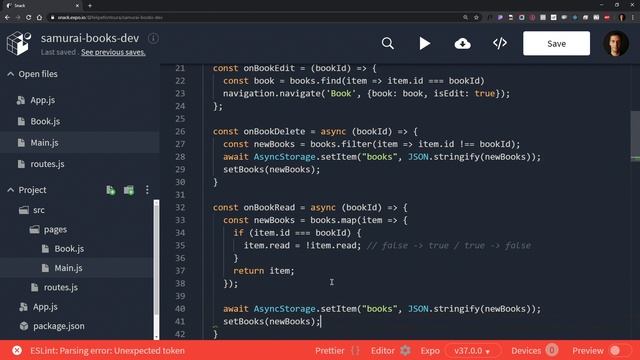Image resolution: width=640 pixels, height=360 pixels.
Task: Click onBookRead function name in code
Action: [x=269, y=207]
